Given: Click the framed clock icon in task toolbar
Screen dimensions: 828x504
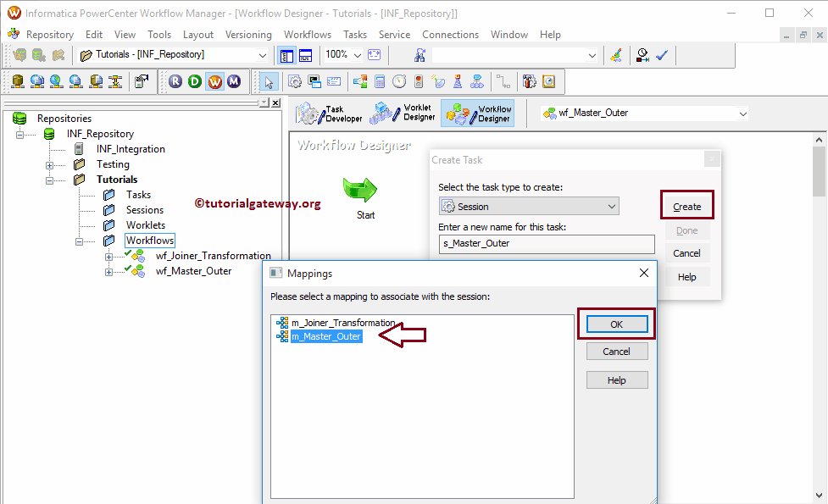Looking at the screenshot, I should pyautogui.click(x=549, y=82).
